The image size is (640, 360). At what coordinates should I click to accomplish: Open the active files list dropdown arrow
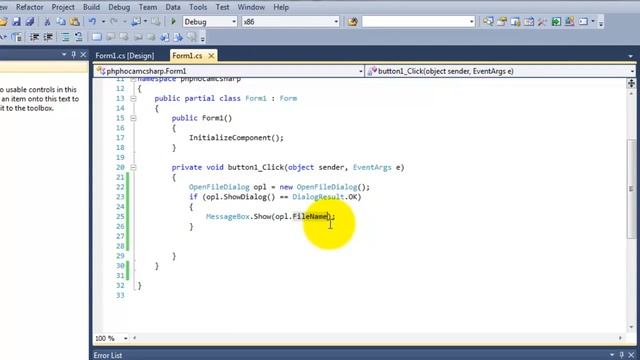click(631, 56)
